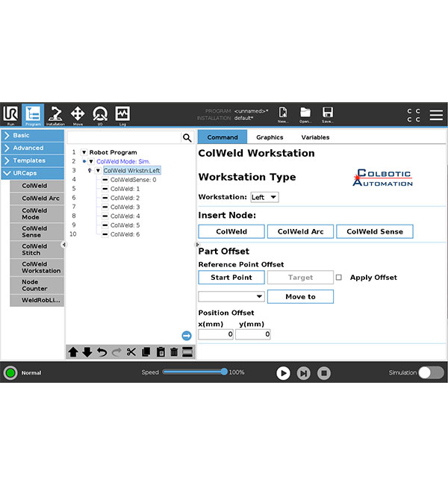Open the Run screen from the header
The image size is (448, 485).
click(x=11, y=115)
